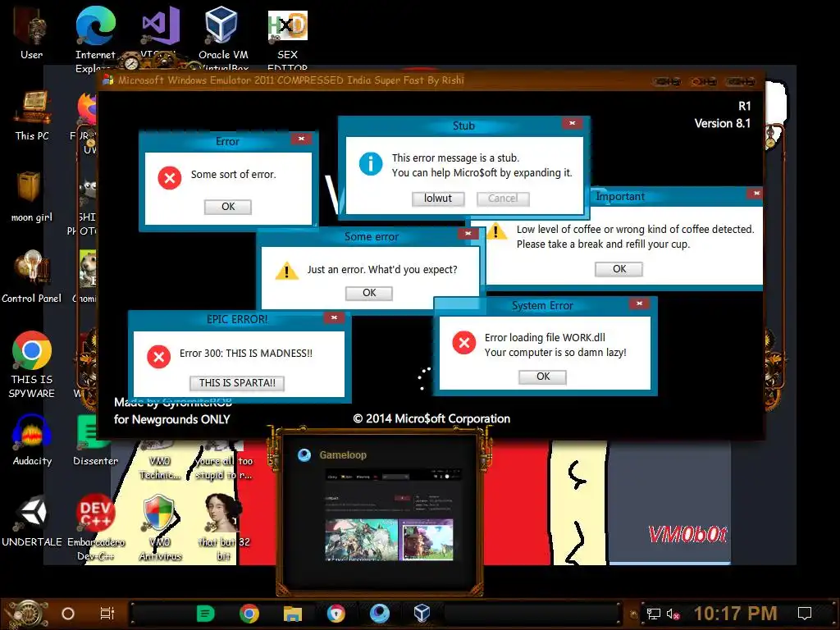This screenshot has height=630, width=840.
Task: Click the Windows Emulator window title bar
Action: [x=431, y=80]
